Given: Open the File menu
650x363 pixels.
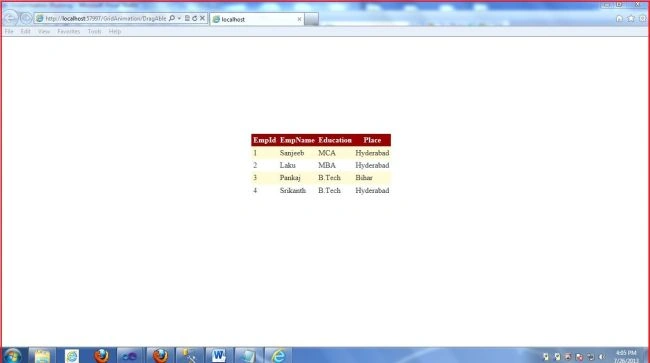Looking at the screenshot, I should (9, 31).
